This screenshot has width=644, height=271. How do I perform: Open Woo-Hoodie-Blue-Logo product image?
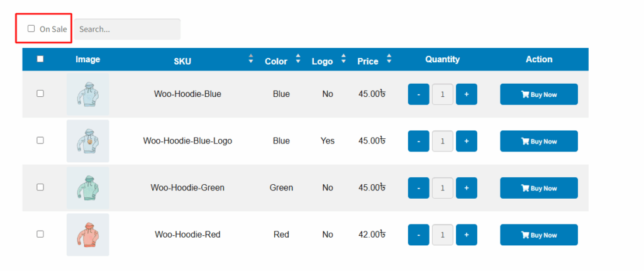[88, 141]
